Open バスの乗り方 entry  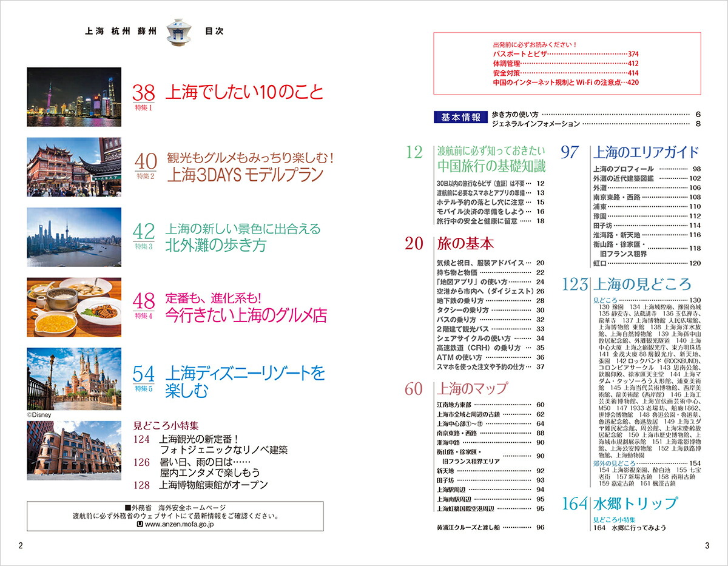490,320
